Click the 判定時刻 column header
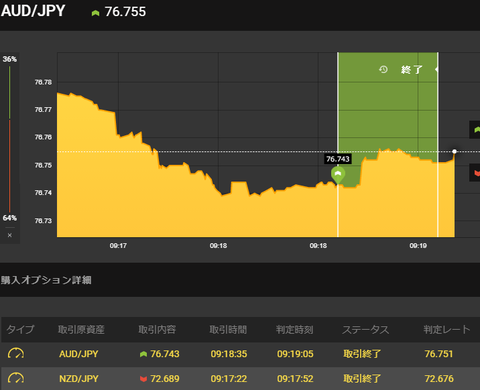The height and width of the screenshot is (390, 480). (294, 330)
